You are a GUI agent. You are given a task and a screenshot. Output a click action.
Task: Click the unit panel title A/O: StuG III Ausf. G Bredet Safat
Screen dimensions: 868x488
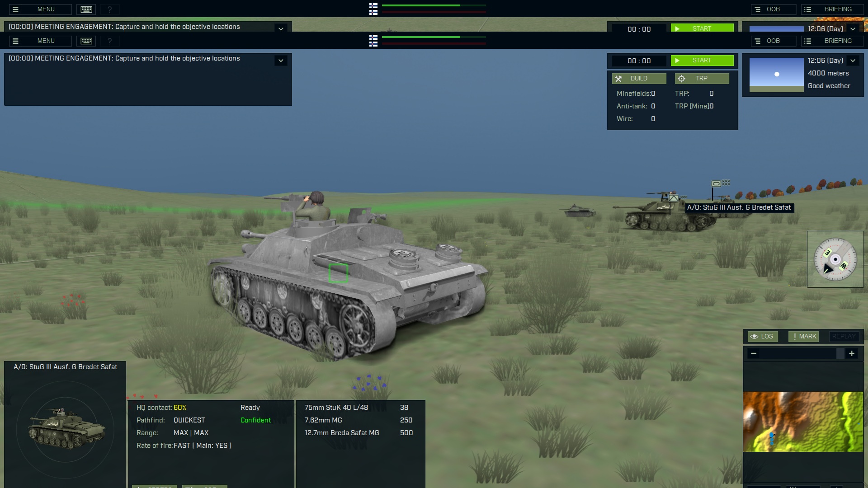pyautogui.click(x=65, y=367)
